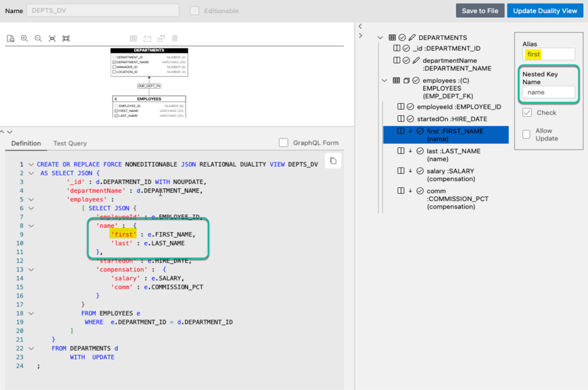Click the copy definition code icon
588x390 pixels.
[x=333, y=161]
